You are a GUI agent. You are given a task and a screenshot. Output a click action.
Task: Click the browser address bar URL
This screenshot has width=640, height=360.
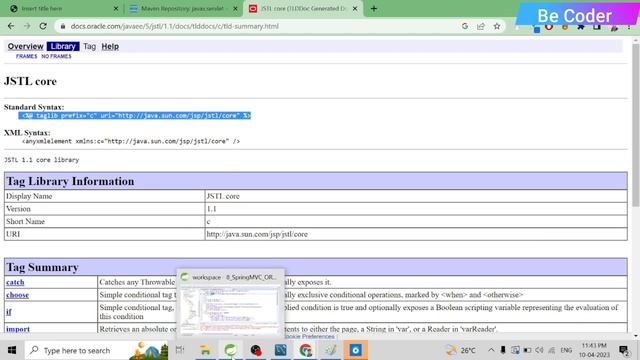pyautogui.click(x=175, y=26)
